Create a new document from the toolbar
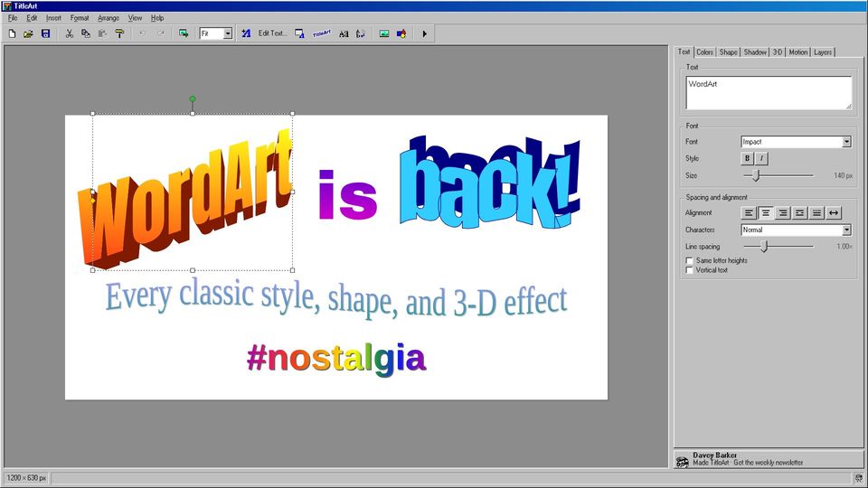Viewport: 868px width, 488px height. tap(12, 33)
